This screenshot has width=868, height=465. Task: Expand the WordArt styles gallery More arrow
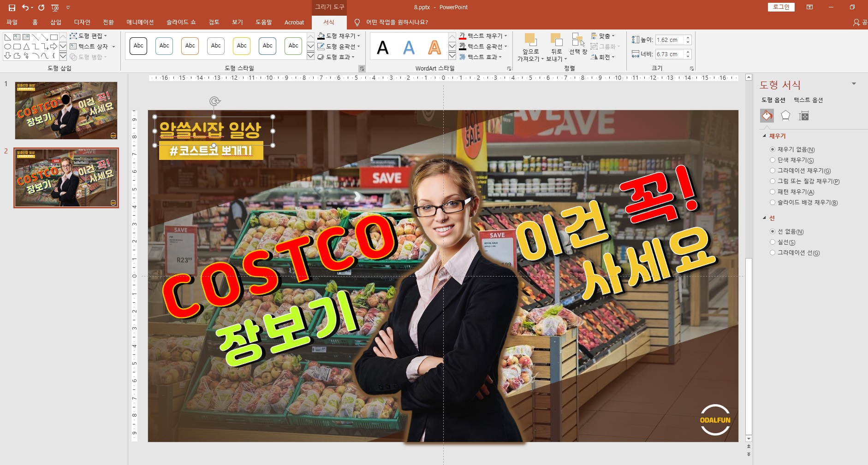coord(452,56)
